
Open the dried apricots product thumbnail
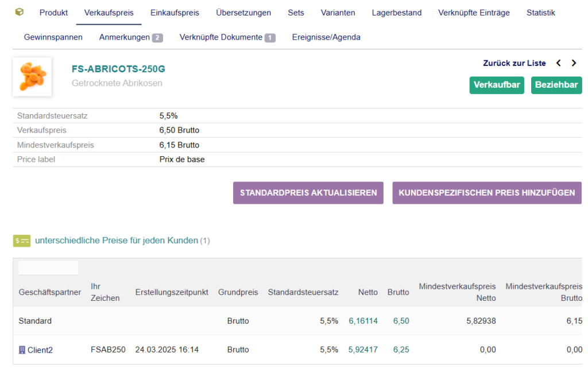[x=32, y=77]
